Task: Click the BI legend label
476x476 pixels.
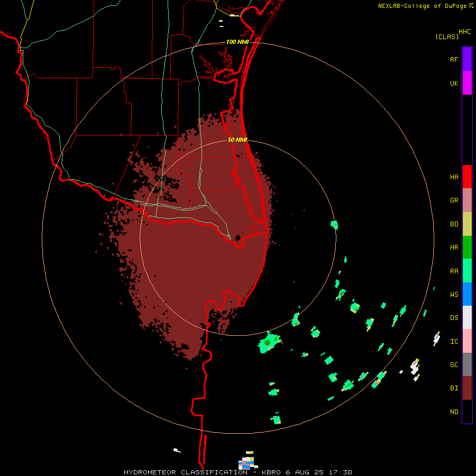Action: [454, 388]
